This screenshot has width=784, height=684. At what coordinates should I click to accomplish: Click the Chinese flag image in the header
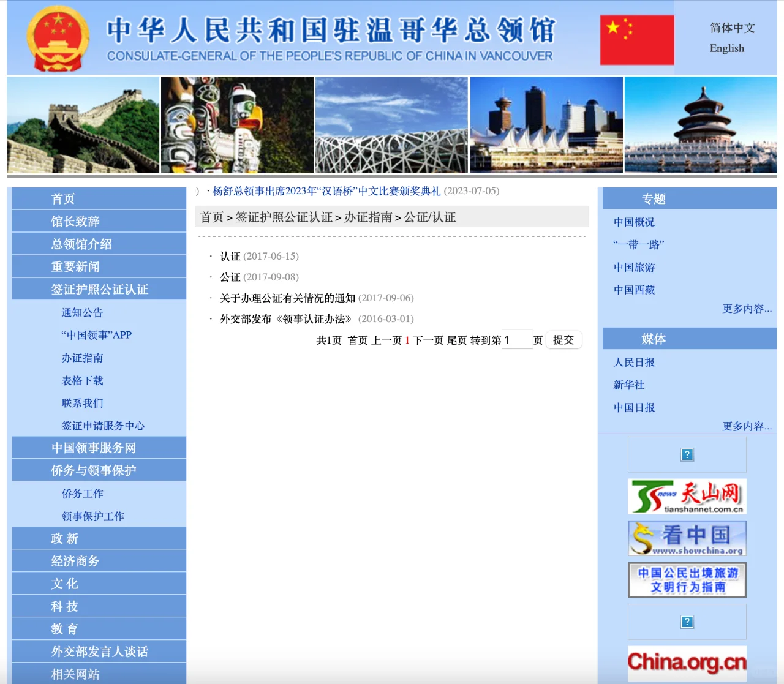click(x=636, y=40)
